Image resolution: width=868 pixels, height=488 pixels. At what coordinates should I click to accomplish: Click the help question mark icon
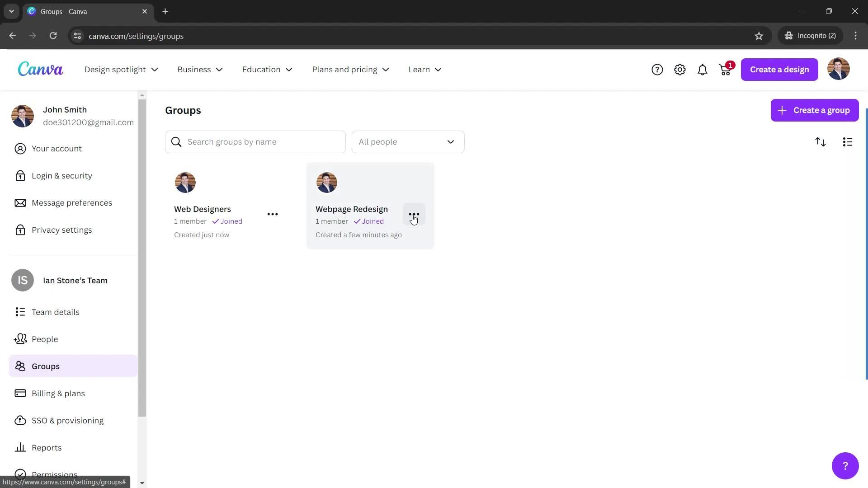pyautogui.click(x=657, y=69)
